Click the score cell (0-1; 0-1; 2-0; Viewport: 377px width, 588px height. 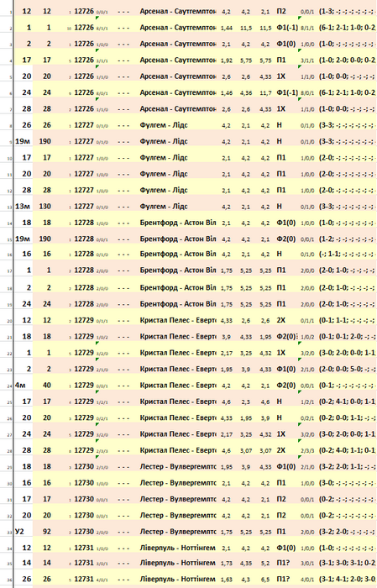pos(348,336)
